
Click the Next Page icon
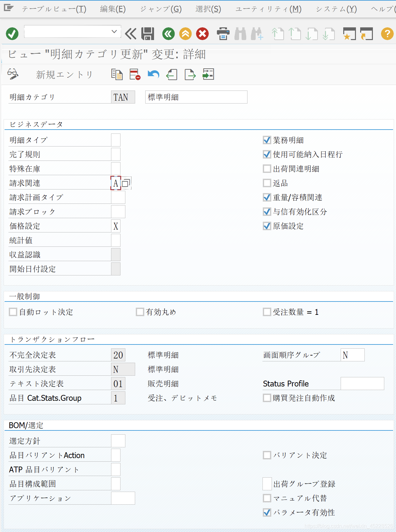point(312,34)
